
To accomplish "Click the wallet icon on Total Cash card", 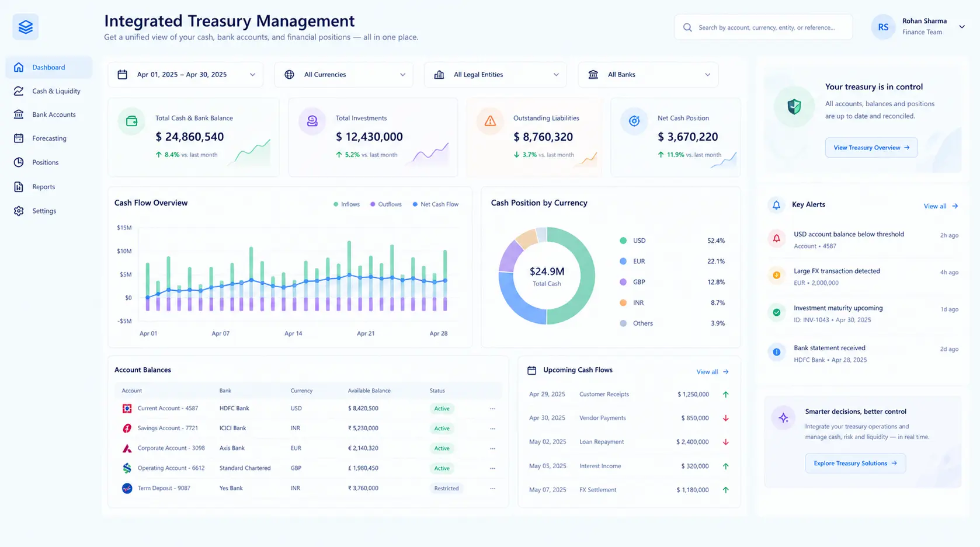I will [x=131, y=121].
